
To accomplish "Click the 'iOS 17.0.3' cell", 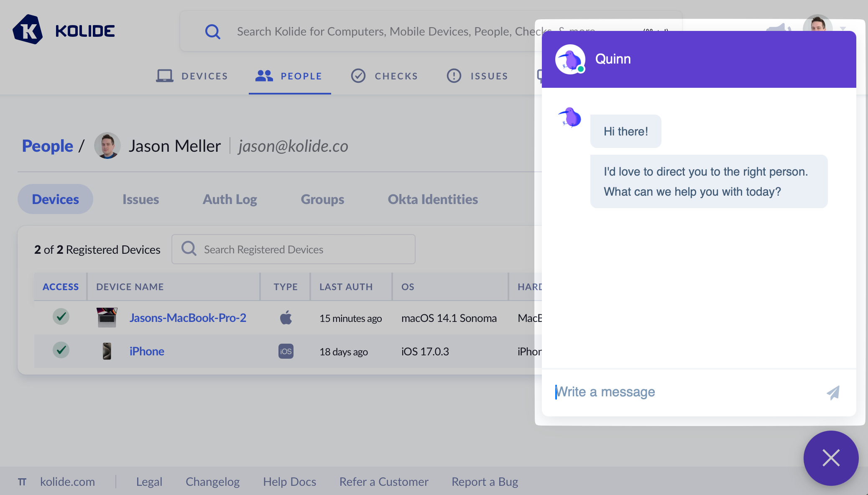I will point(425,352).
